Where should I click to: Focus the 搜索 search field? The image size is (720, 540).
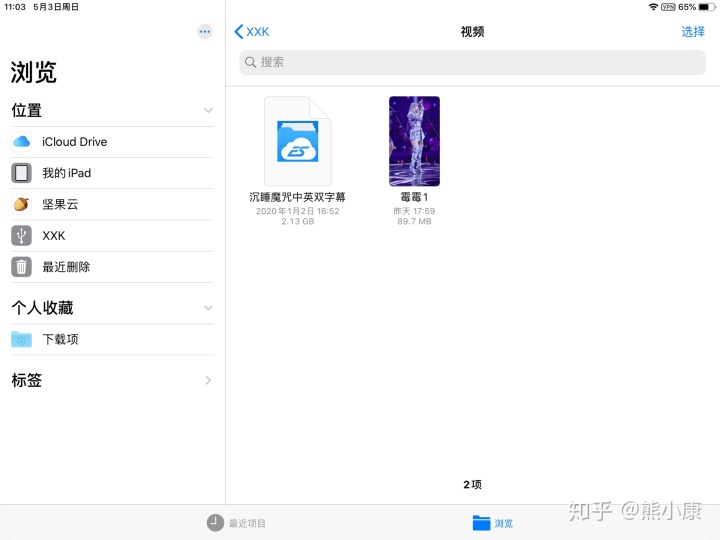tap(472, 62)
